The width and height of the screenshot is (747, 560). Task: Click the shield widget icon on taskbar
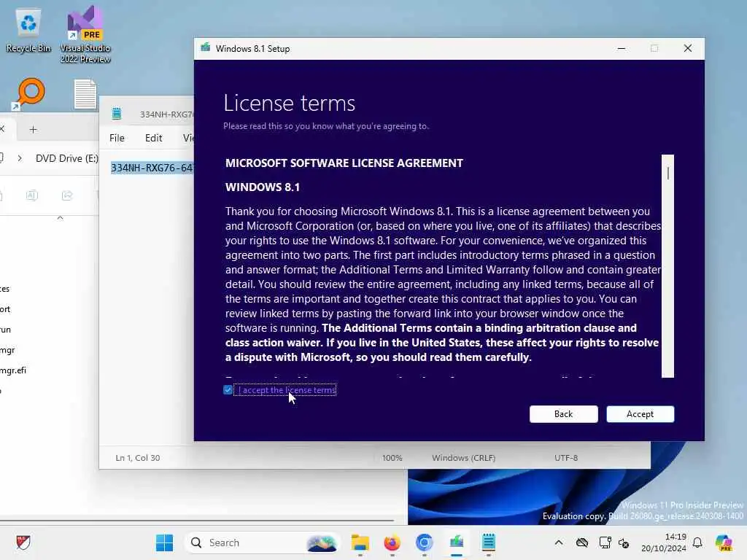point(23,542)
